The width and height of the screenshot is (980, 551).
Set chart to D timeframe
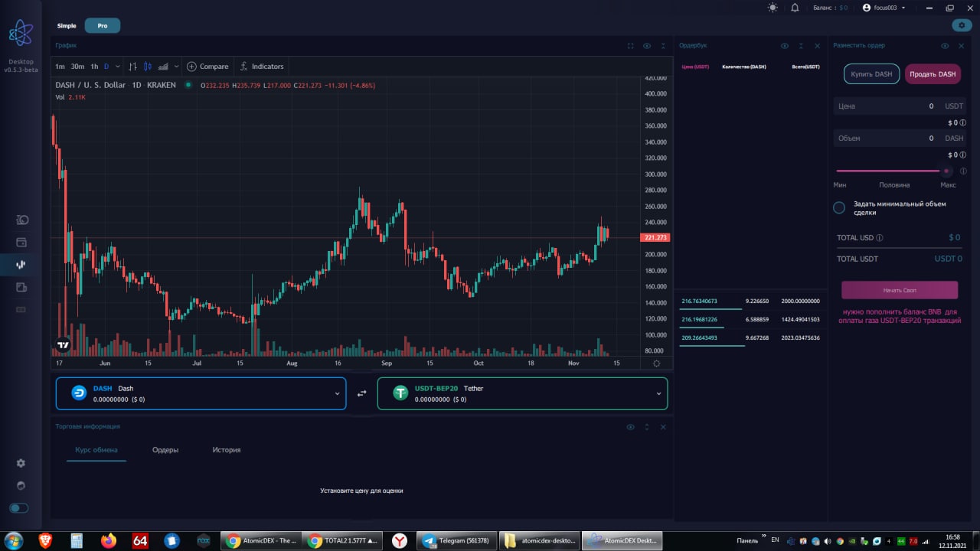pos(106,67)
